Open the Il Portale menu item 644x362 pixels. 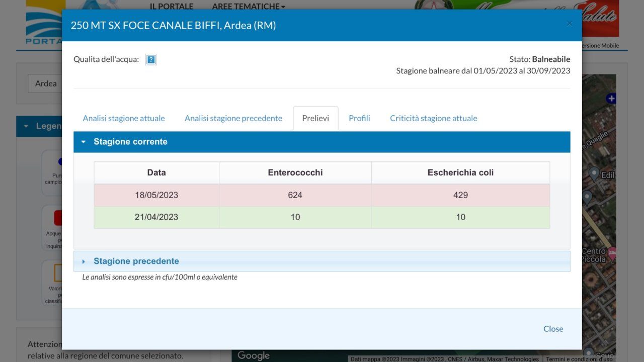[171, 7]
